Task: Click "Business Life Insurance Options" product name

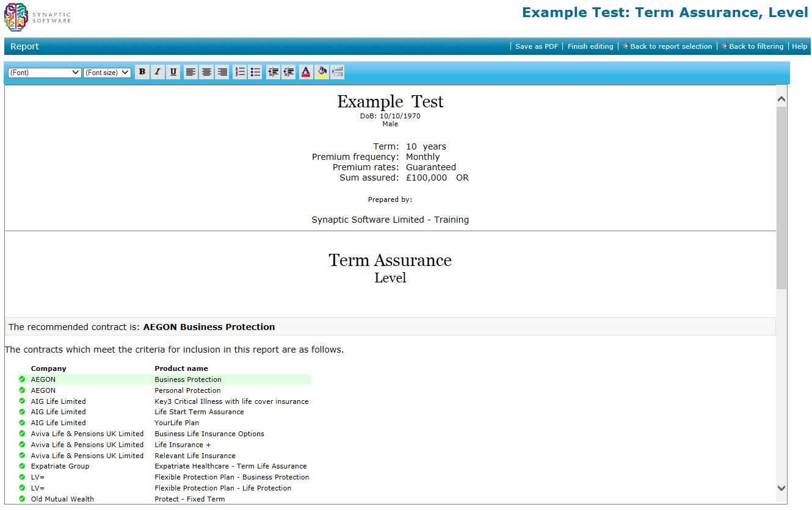Action: (x=209, y=434)
